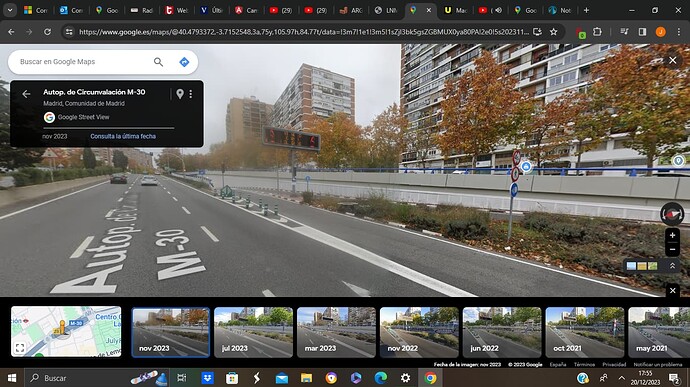Select the mar 2023 imagery thumbnail
Image resolution: width=690 pixels, height=387 pixels.
point(336,332)
